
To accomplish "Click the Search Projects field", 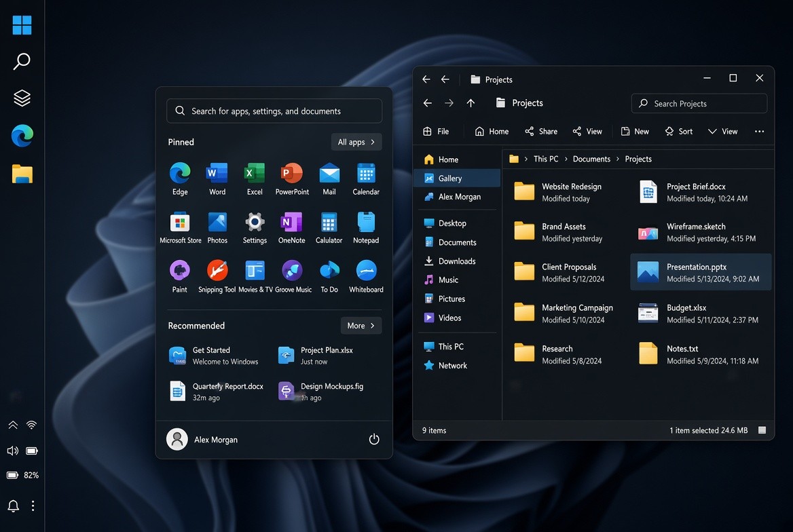I will pos(699,103).
